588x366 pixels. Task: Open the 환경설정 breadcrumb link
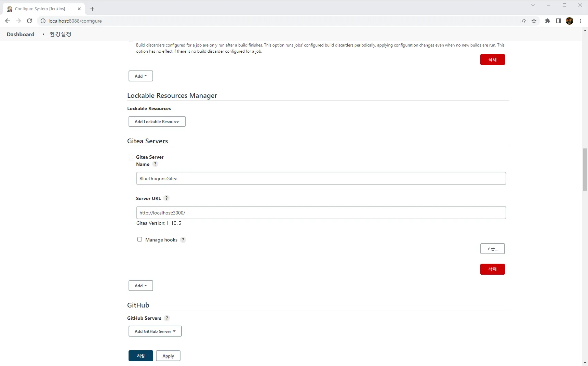(61, 34)
